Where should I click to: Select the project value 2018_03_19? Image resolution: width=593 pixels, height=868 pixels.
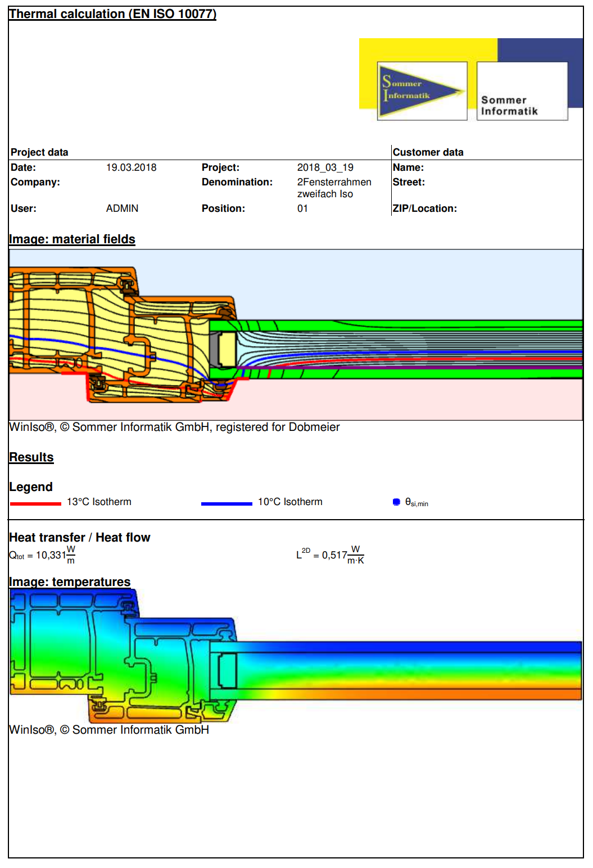(325, 167)
